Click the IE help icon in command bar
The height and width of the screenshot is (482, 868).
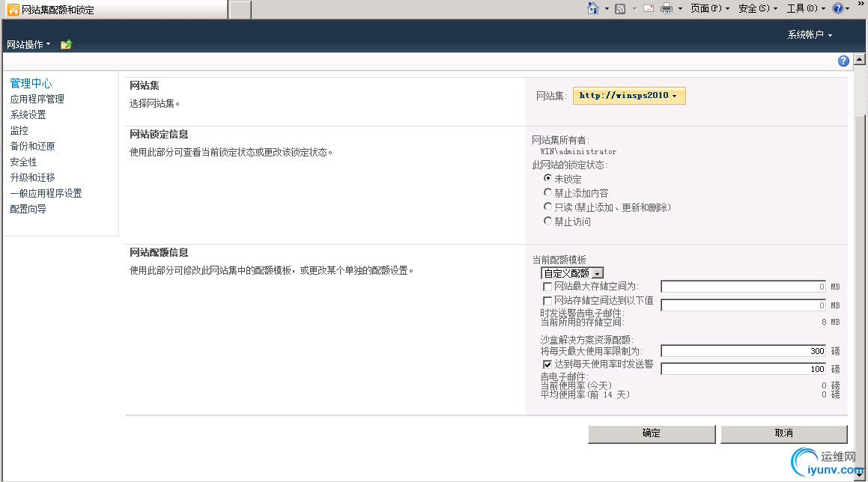click(x=838, y=8)
